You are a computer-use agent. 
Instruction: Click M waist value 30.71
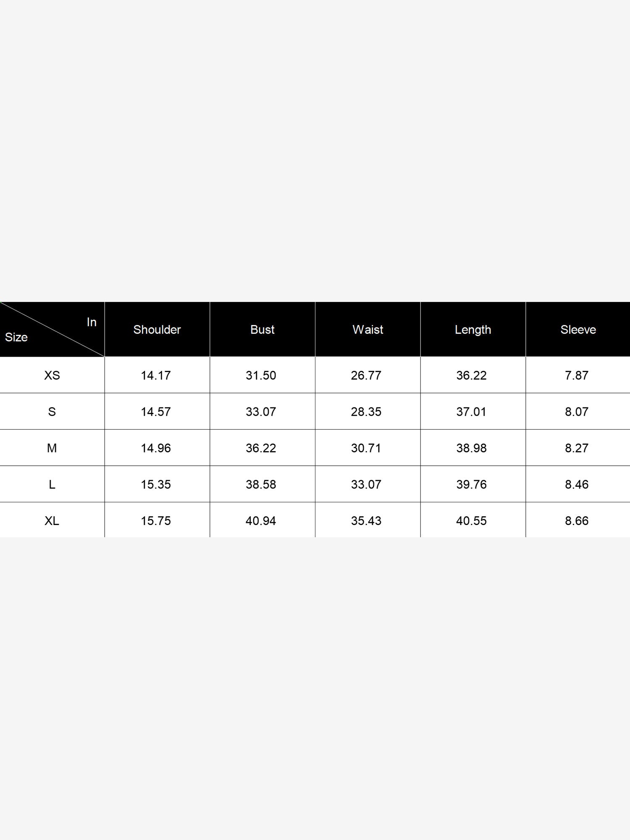pos(366,448)
